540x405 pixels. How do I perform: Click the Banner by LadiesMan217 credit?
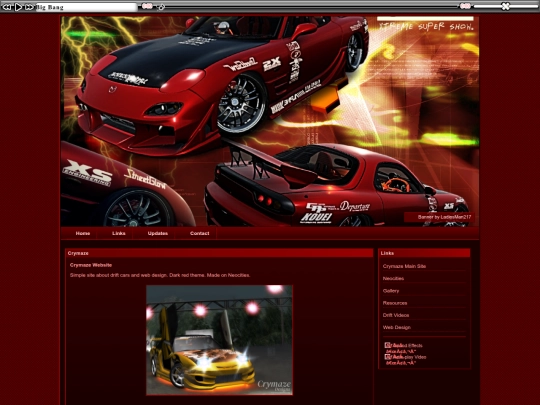444,217
